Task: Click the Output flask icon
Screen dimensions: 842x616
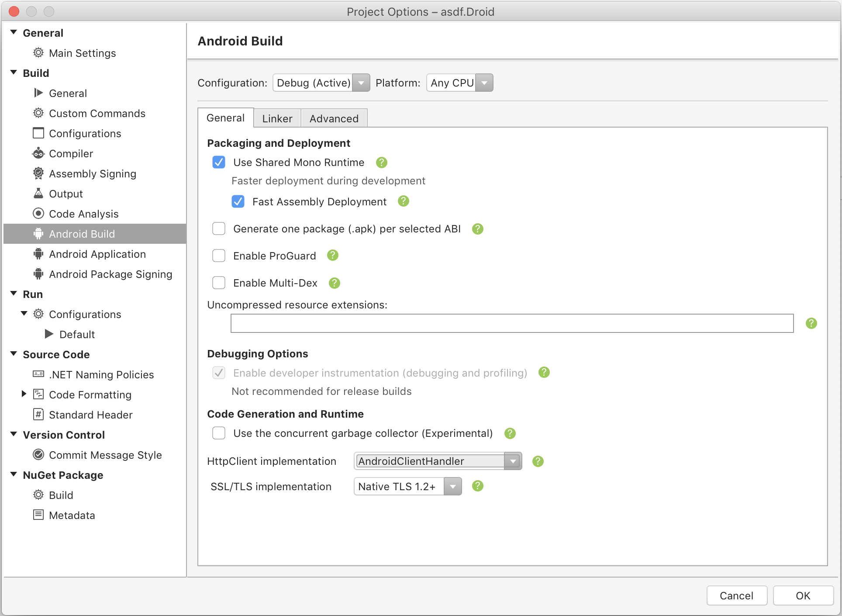Action: click(x=38, y=194)
